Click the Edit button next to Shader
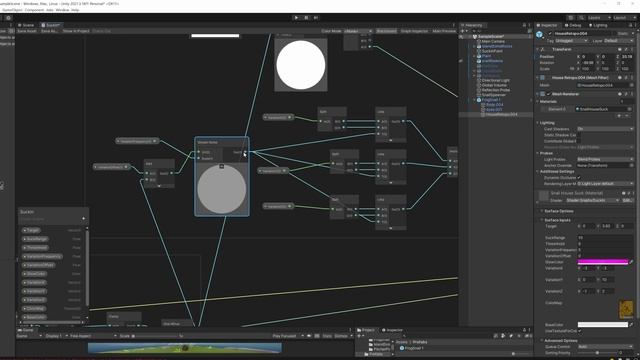640x360 pixels. coord(627,200)
